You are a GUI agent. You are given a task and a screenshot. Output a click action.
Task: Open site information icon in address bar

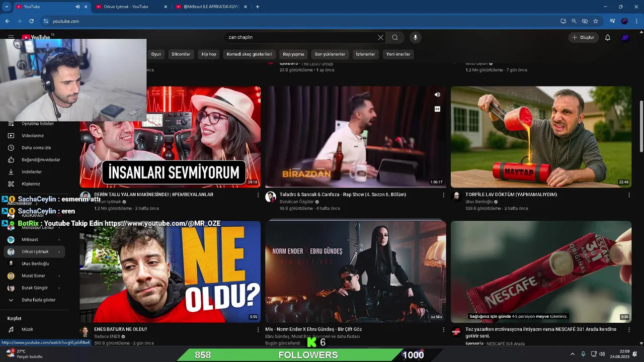(46, 21)
